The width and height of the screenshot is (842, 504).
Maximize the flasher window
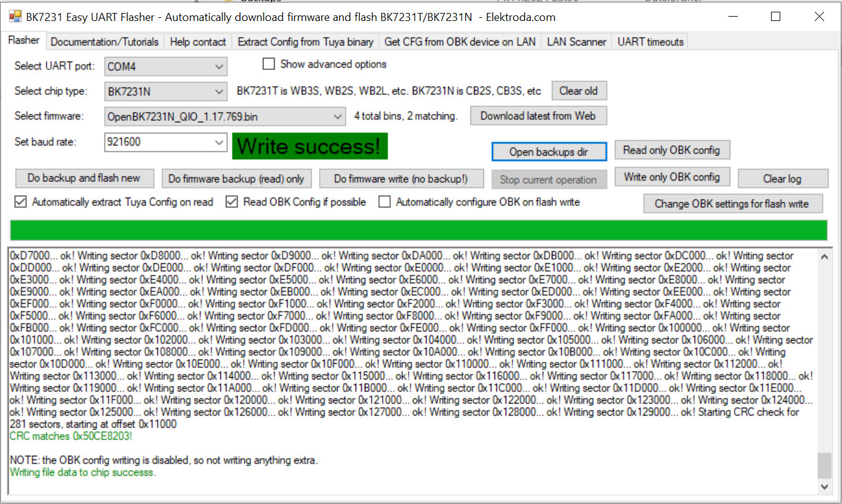(x=776, y=17)
